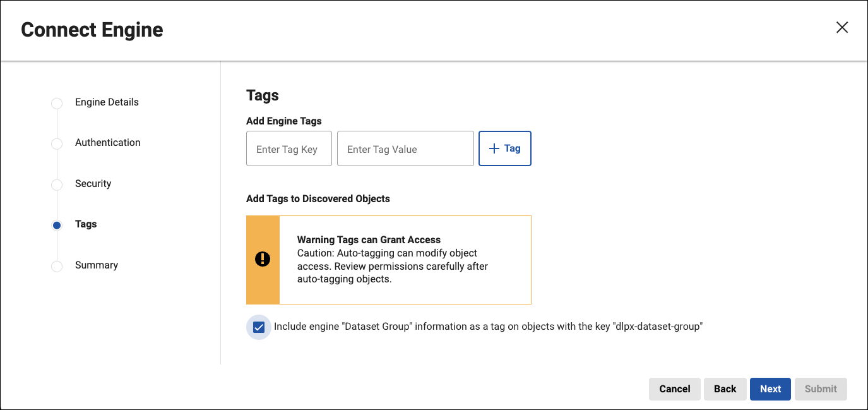
Task: Go to the Authentication step
Action: tap(108, 143)
